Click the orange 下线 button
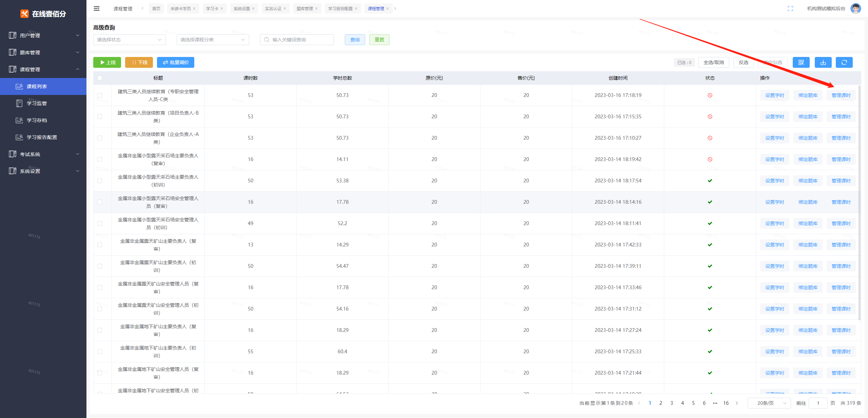 pos(139,62)
